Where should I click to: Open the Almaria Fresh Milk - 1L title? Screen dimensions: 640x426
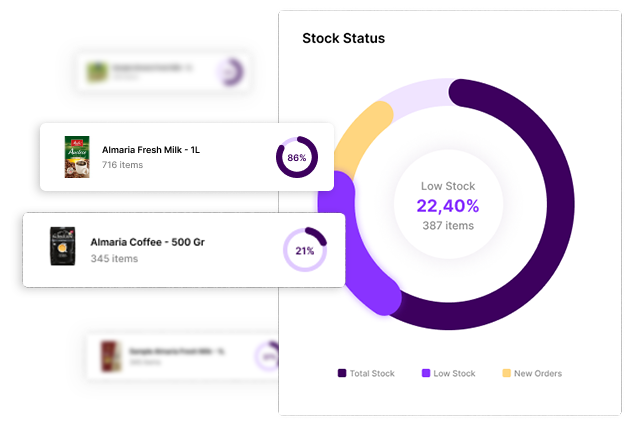[x=151, y=150]
